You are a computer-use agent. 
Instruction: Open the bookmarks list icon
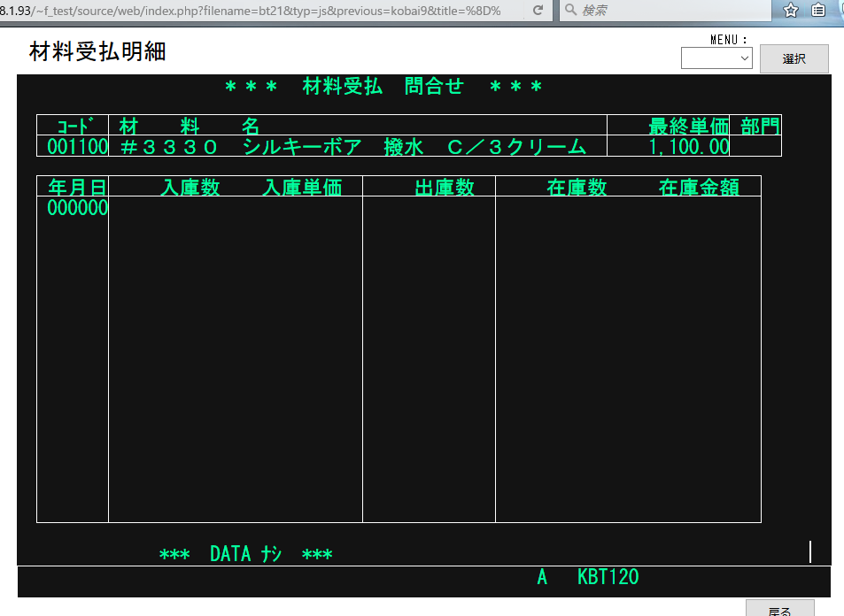(819, 11)
